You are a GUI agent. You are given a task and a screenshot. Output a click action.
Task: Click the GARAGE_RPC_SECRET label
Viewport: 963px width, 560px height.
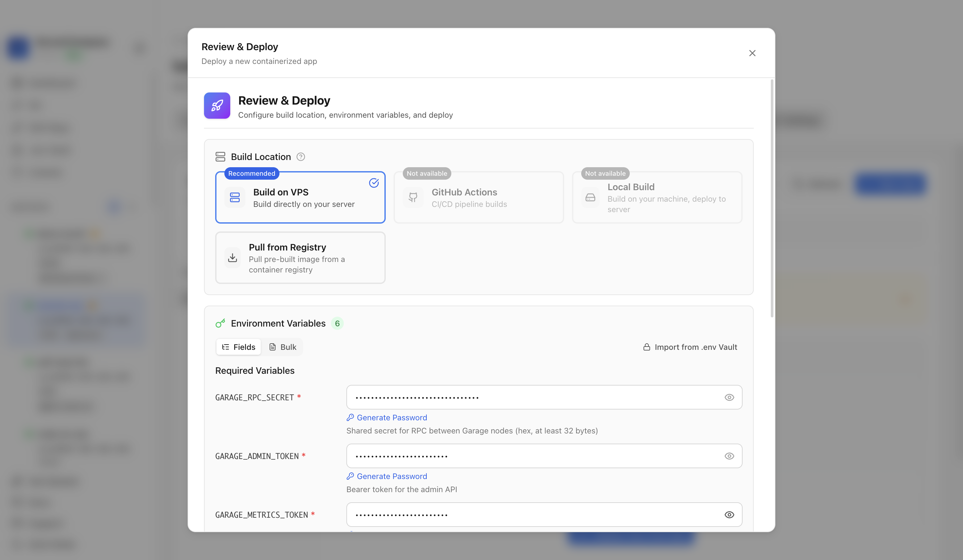[255, 397]
